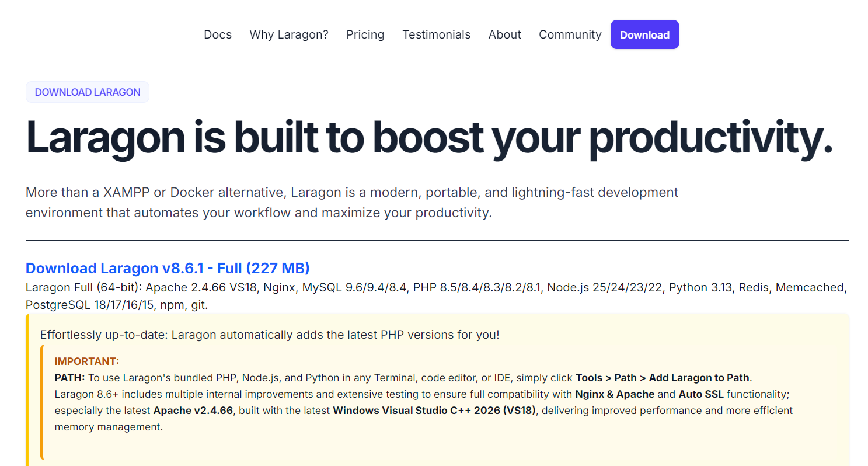View the Testimonials section

tap(436, 34)
